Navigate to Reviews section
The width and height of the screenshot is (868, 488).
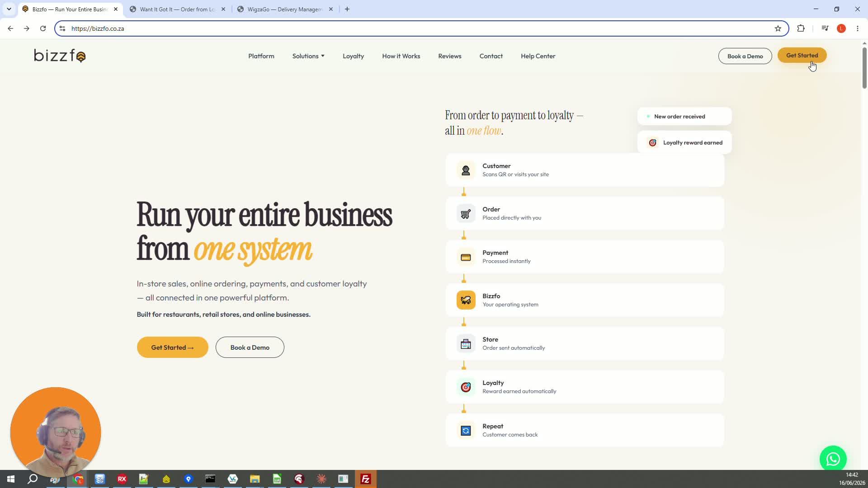(450, 56)
